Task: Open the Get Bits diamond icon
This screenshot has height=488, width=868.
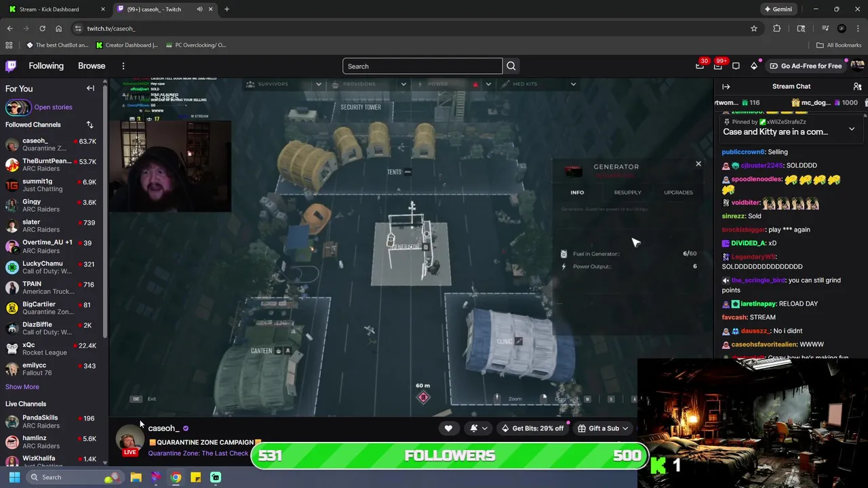Action: 754,66
